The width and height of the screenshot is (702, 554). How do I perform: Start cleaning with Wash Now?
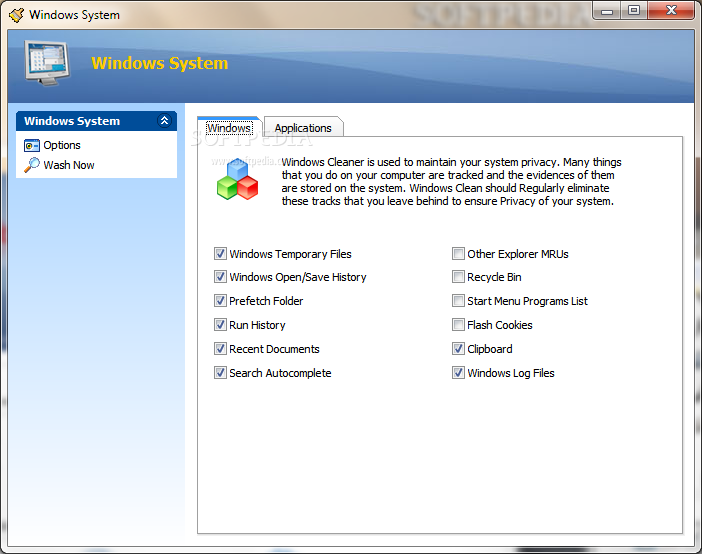tap(69, 165)
